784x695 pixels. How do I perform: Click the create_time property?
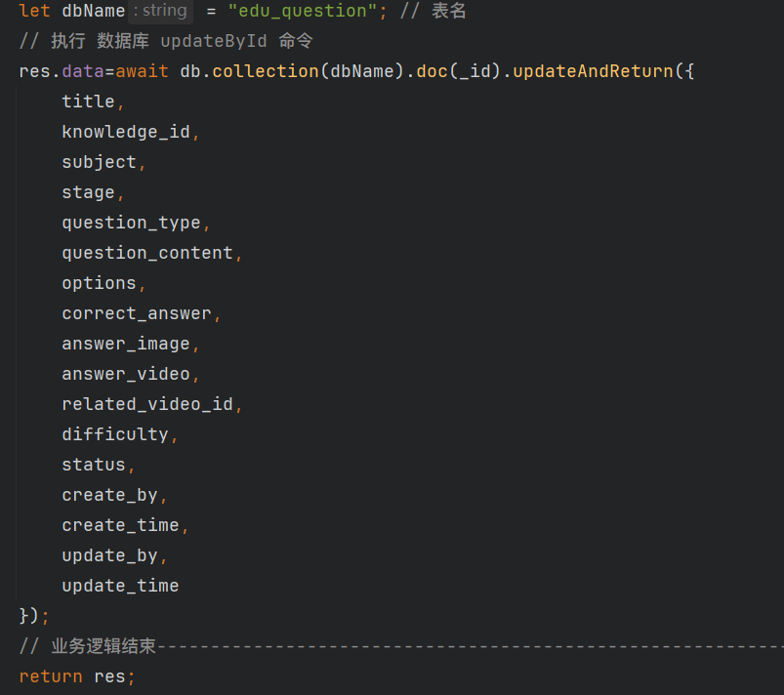(120, 525)
